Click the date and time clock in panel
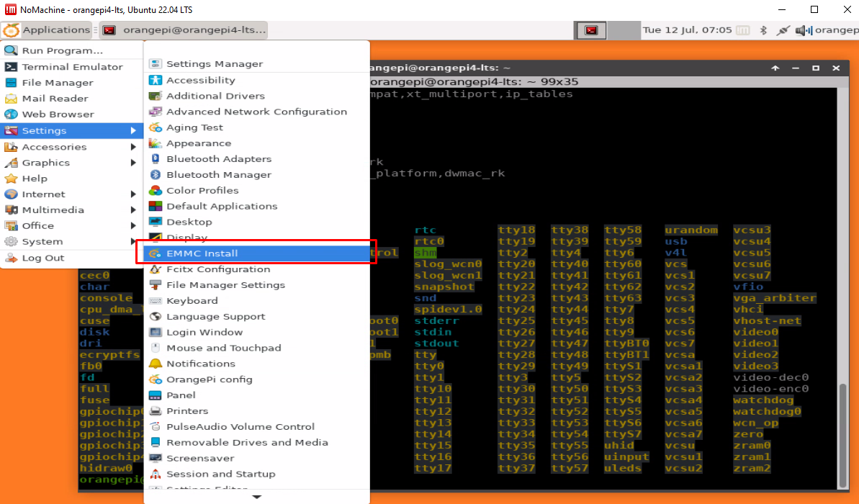The image size is (859, 504). pyautogui.click(x=687, y=30)
